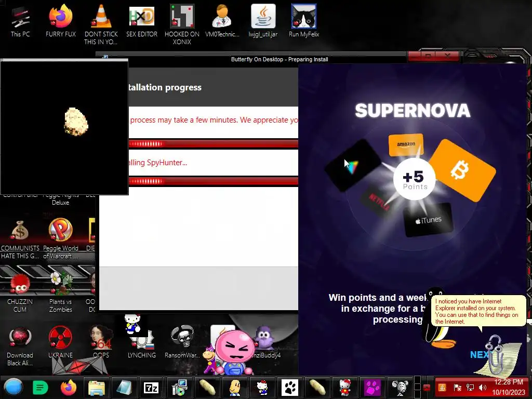
Task: Open the green chat bubble taskbar app
Action: [x=40, y=387]
